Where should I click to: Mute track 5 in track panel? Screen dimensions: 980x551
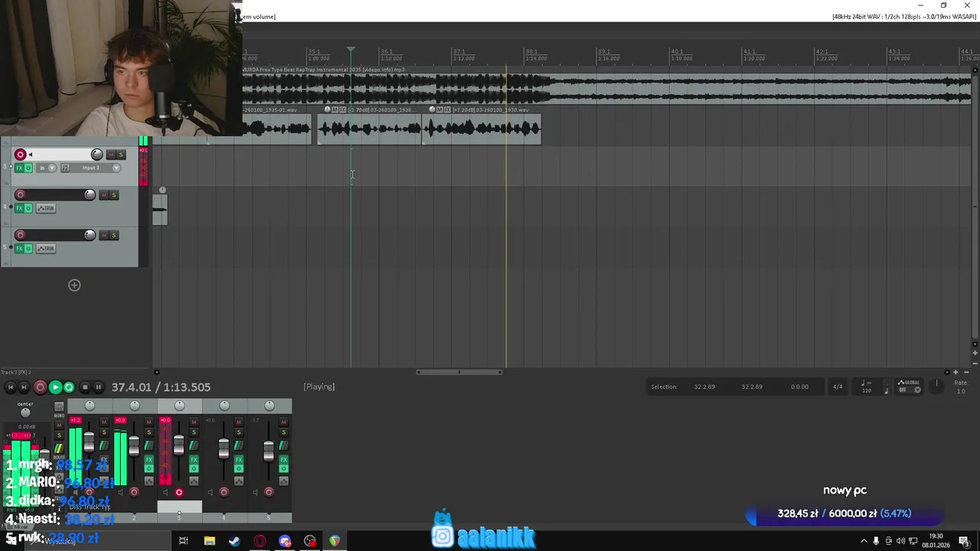click(x=105, y=235)
